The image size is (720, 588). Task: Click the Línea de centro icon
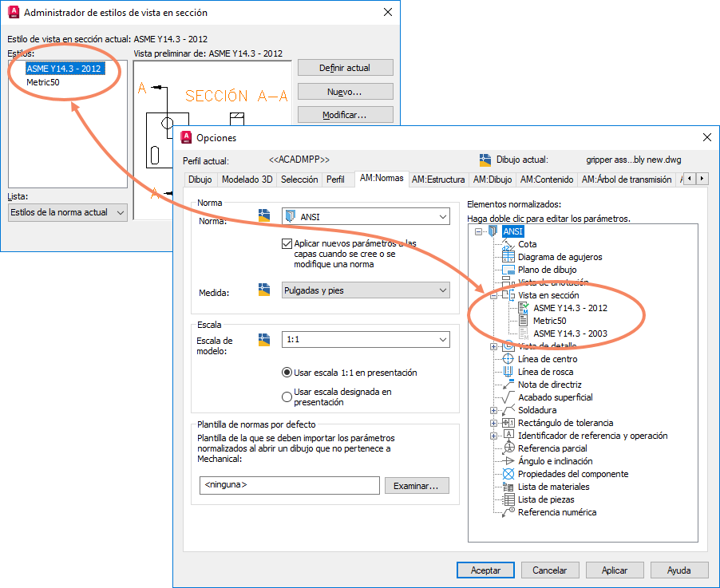tap(508, 359)
